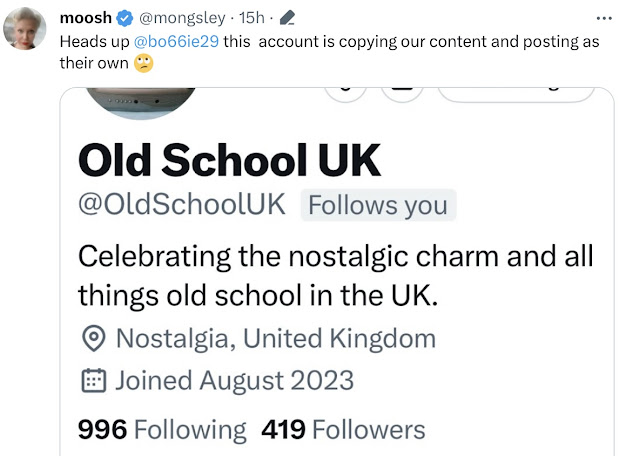Viewport: 619px width, 456px height.
Task: Click the eye-roll emoji in the tweet
Action: [145, 63]
